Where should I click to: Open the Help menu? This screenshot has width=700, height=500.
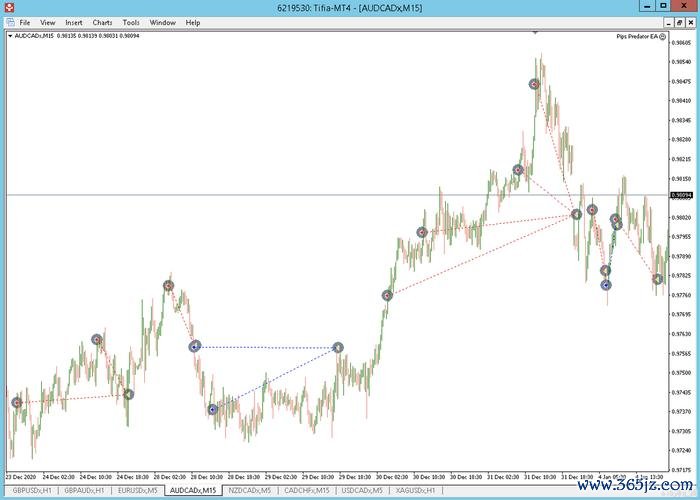pyautogui.click(x=193, y=22)
